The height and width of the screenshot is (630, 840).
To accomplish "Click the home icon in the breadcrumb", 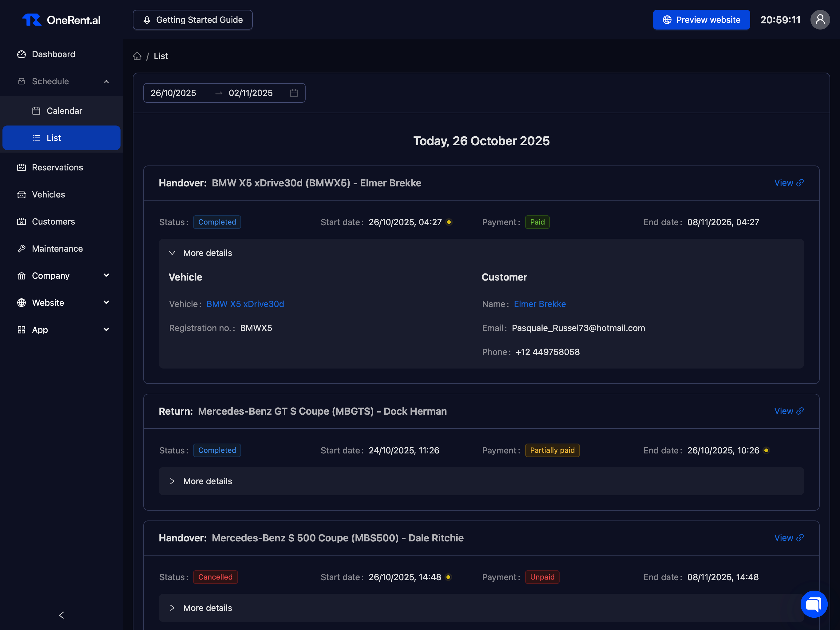I will [137, 56].
